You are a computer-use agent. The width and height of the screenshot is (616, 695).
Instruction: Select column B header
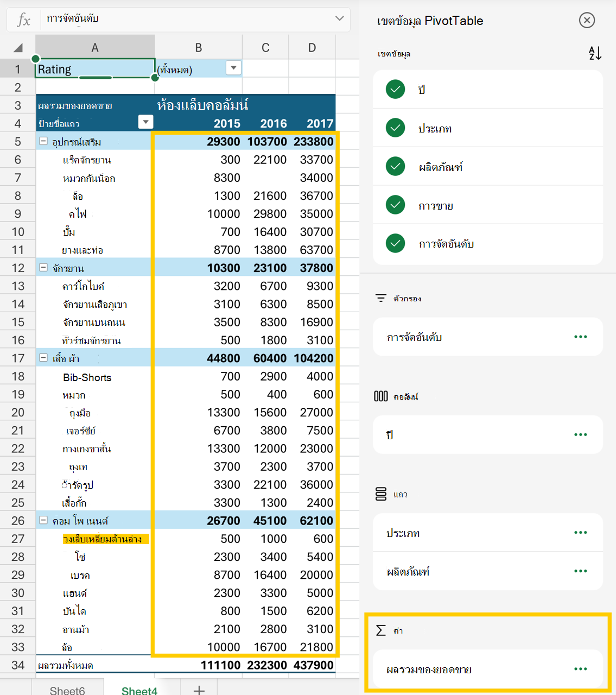[x=199, y=48]
